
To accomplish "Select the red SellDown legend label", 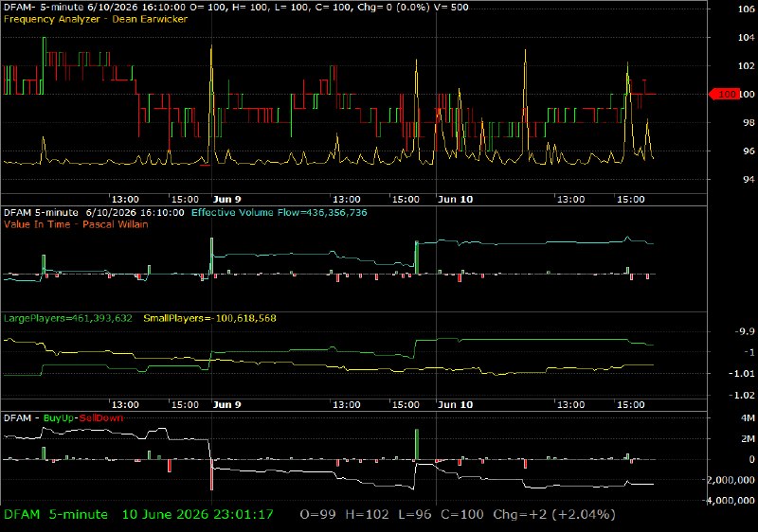I will (x=101, y=418).
